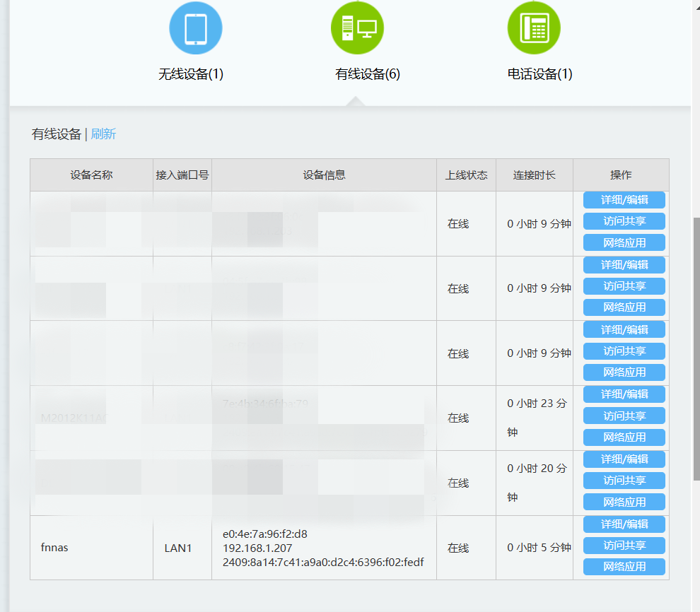700x612 pixels.
Task: Click 详细/编辑 in the first device row
Action: [624, 200]
